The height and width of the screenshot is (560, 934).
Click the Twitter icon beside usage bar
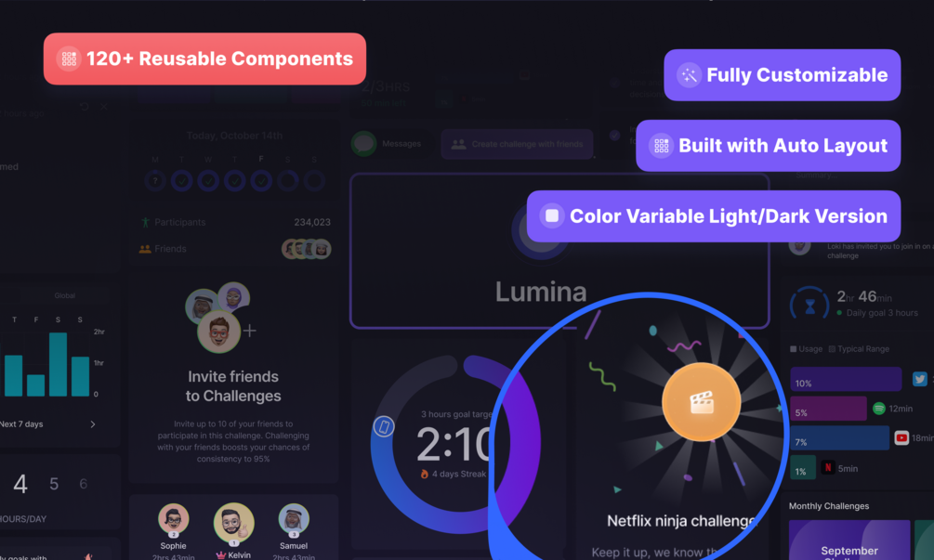click(x=919, y=379)
